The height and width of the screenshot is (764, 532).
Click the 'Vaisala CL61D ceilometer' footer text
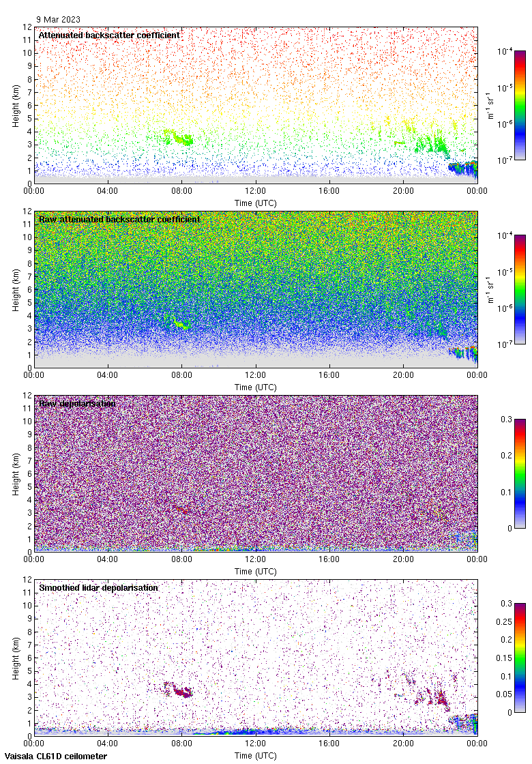56,756
